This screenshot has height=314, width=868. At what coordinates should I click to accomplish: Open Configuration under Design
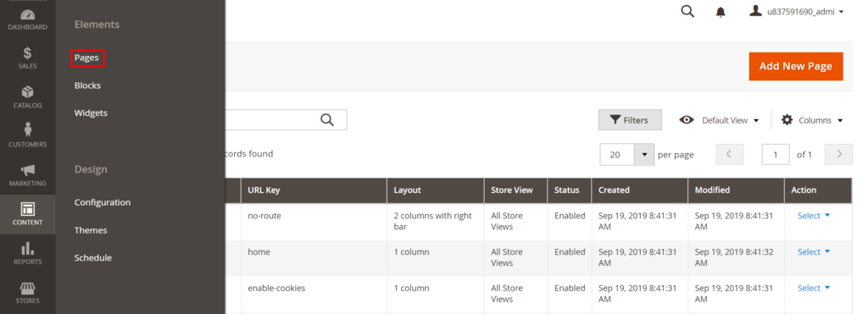pos(103,202)
